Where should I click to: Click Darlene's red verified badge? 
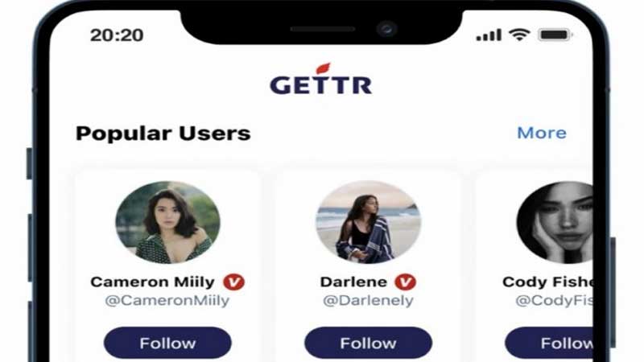406,282
